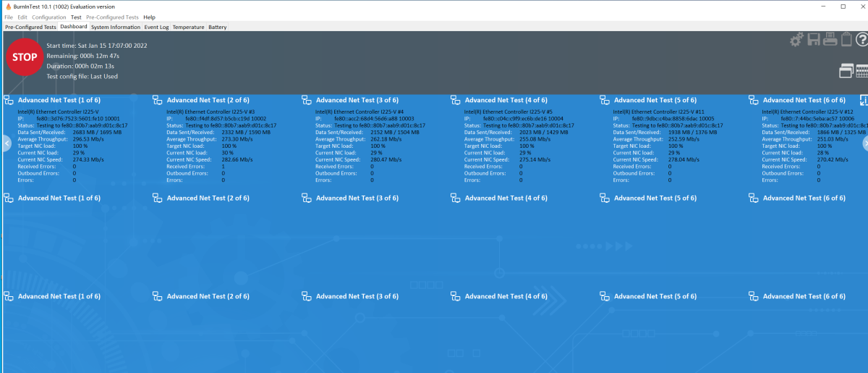This screenshot has height=373, width=868.
Task: Click data value '2683 MB / 1695 MB'
Action: click(x=97, y=133)
